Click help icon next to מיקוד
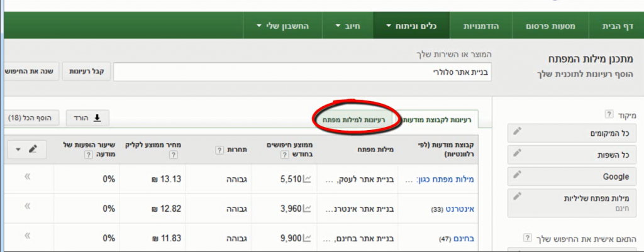Viewport: 644px width, 252px height. click(x=609, y=114)
